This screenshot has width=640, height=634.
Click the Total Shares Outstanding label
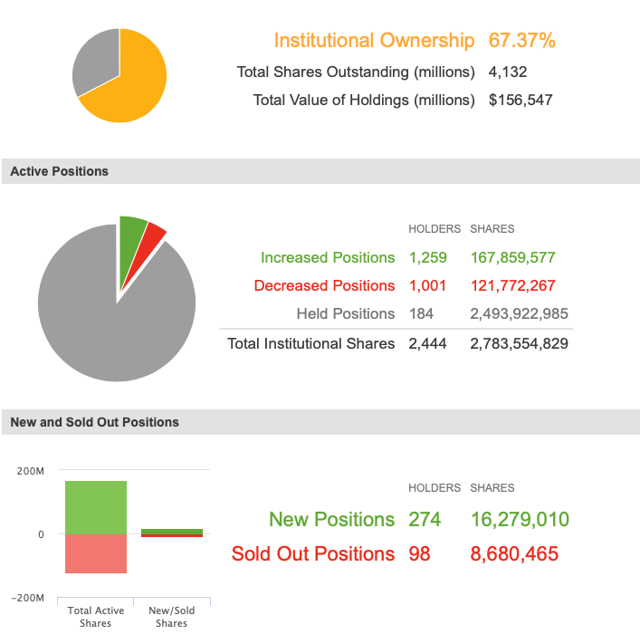355,72
